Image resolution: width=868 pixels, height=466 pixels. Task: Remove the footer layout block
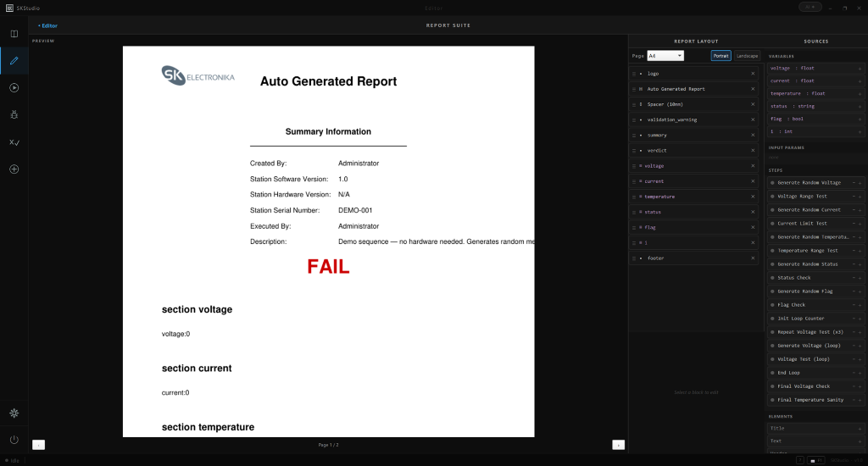[753, 258]
